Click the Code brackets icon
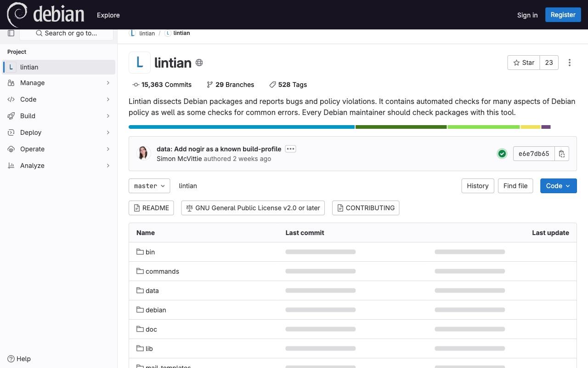The height and width of the screenshot is (368, 588). click(x=11, y=99)
